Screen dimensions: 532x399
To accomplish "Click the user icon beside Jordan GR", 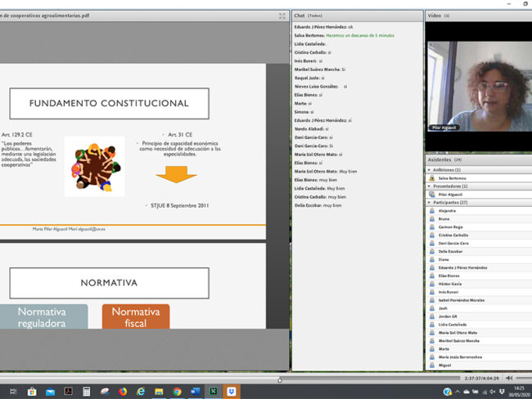I will tap(432, 316).
